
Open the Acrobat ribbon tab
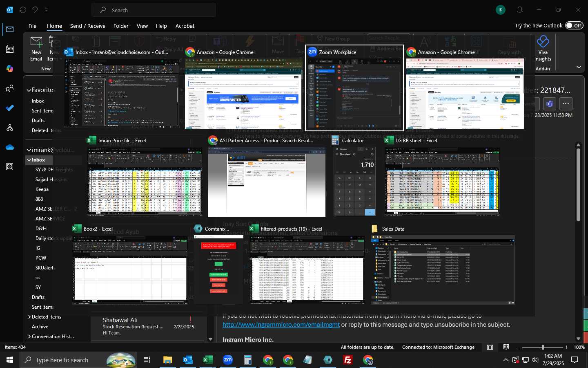point(185,26)
